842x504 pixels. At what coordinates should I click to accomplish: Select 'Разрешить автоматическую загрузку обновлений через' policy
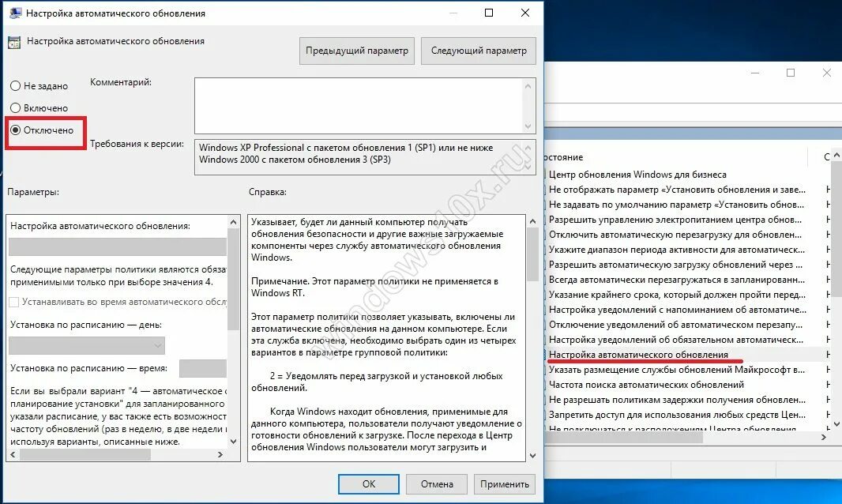675,265
